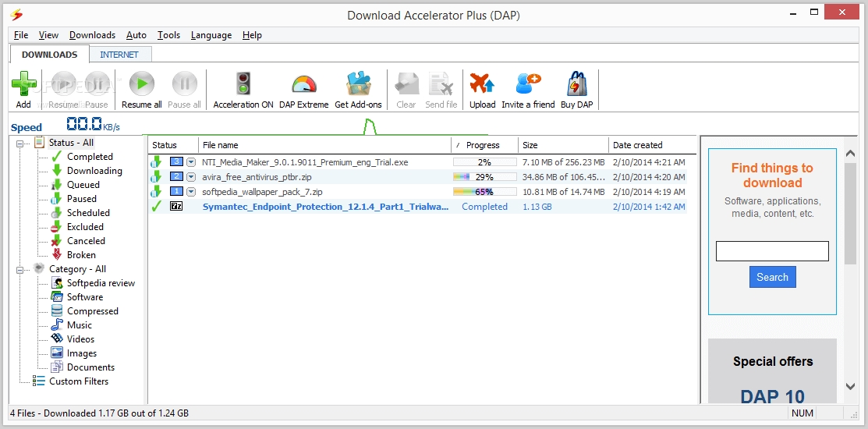
Task: Select the Completed status filter
Action: tap(90, 157)
